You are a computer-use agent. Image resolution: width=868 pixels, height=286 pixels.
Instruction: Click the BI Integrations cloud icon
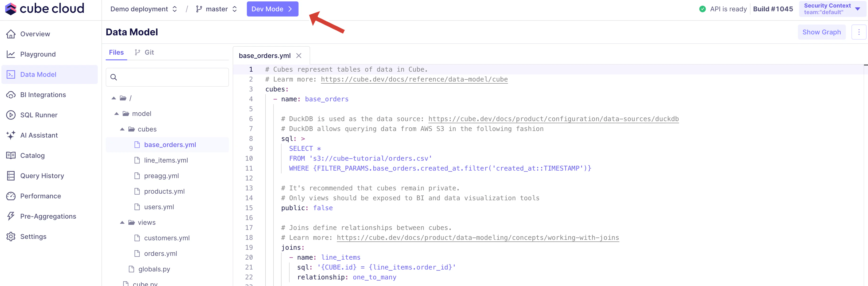tap(11, 95)
